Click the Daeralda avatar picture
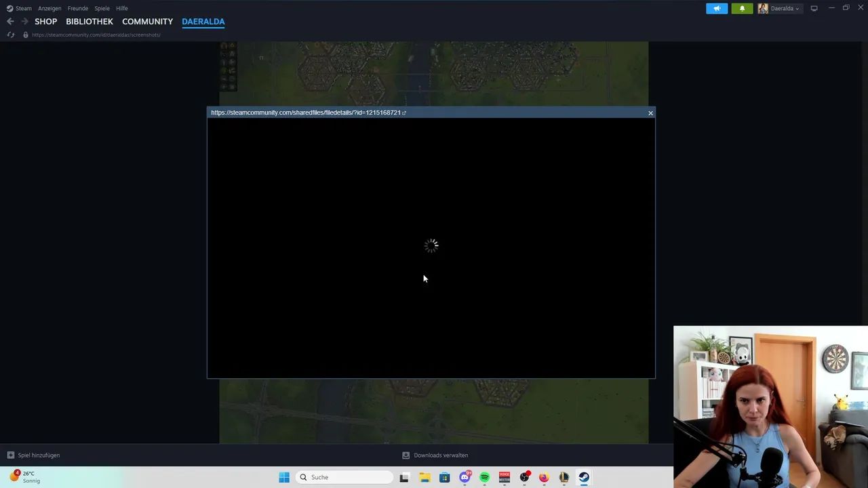868x488 pixels. 763,8
